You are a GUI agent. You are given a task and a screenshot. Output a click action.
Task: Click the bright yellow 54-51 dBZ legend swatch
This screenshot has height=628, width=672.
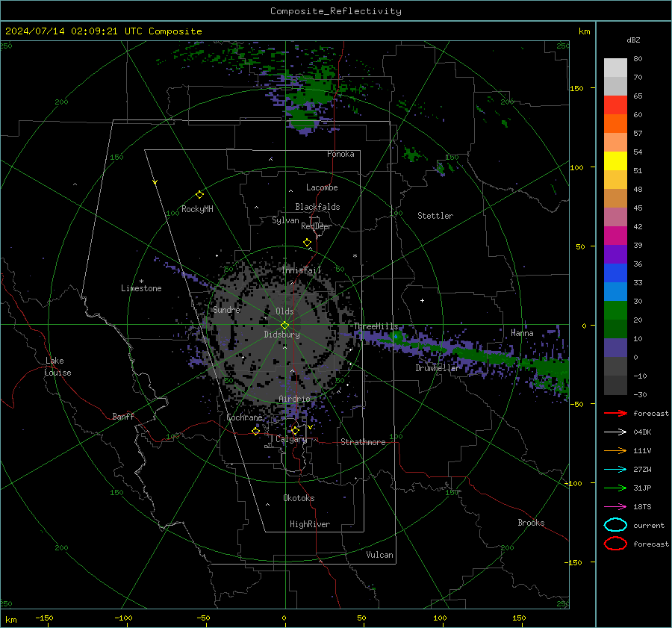click(x=615, y=161)
